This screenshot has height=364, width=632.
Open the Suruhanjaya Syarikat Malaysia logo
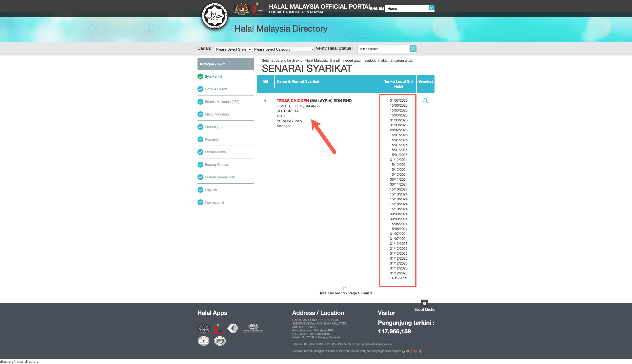(x=253, y=328)
